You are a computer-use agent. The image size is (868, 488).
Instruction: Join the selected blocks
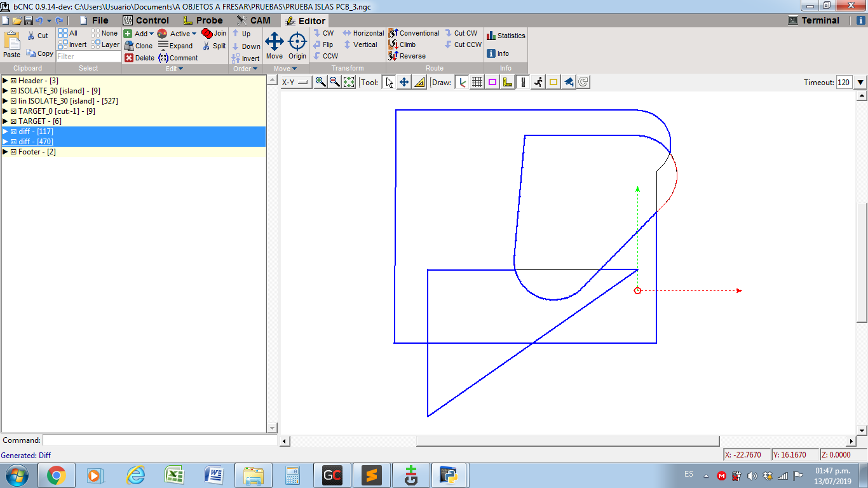(x=214, y=33)
